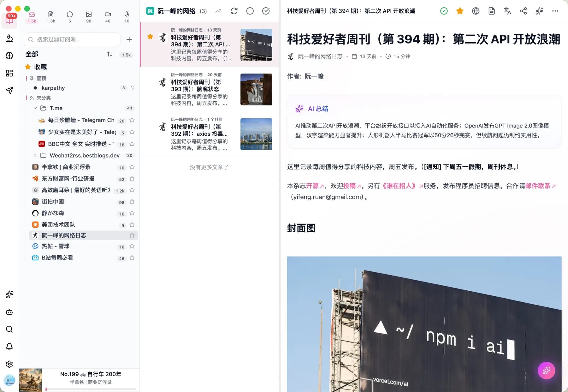The height and width of the screenshot is (392, 568).
Task: Share the article via share icon
Action: pos(524,11)
